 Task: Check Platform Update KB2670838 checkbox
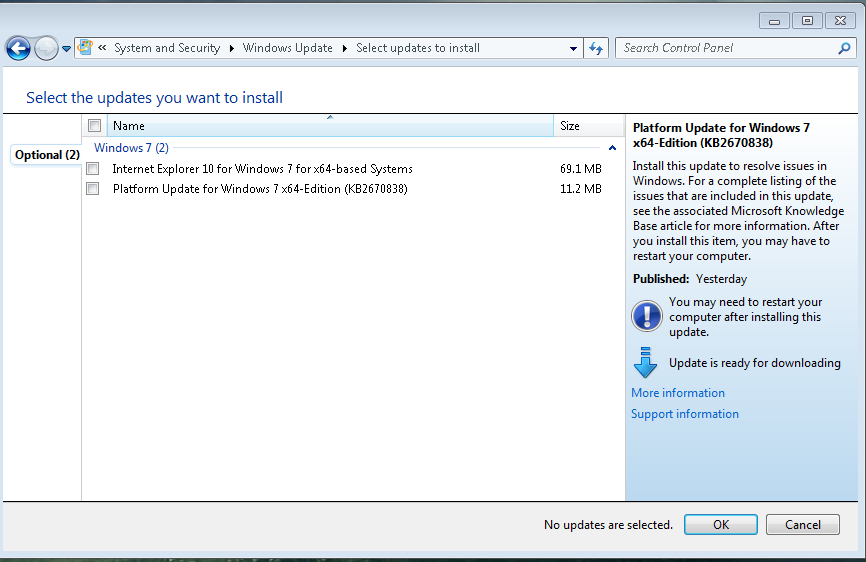point(93,188)
